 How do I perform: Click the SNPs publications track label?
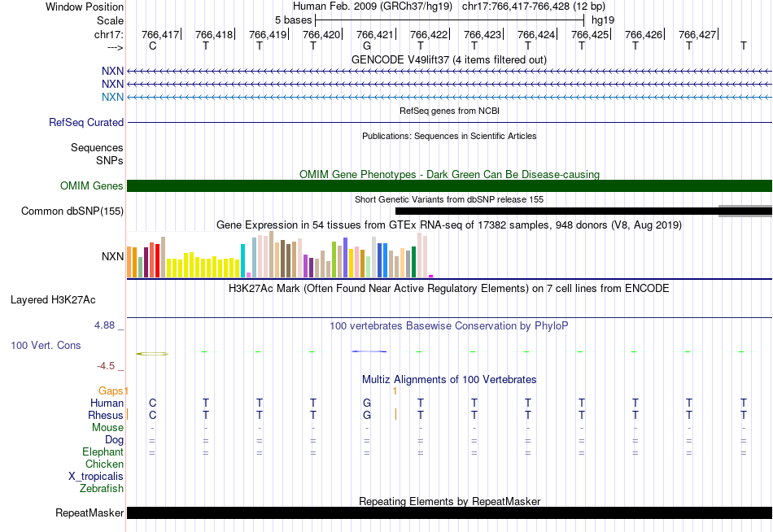click(110, 160)
